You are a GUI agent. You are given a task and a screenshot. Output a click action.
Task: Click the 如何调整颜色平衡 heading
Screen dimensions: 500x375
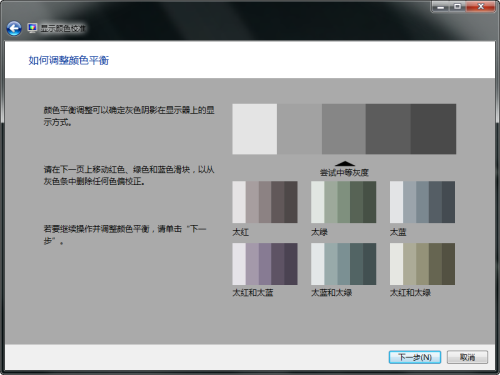(69, 60)
